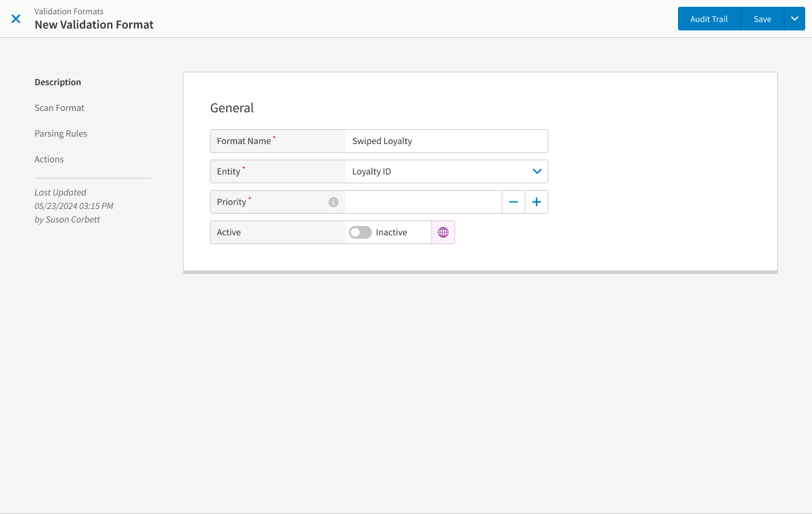
Task: Click the red asterisk next to Format Name
Action: pyautogui.click(x=274, y=137)
